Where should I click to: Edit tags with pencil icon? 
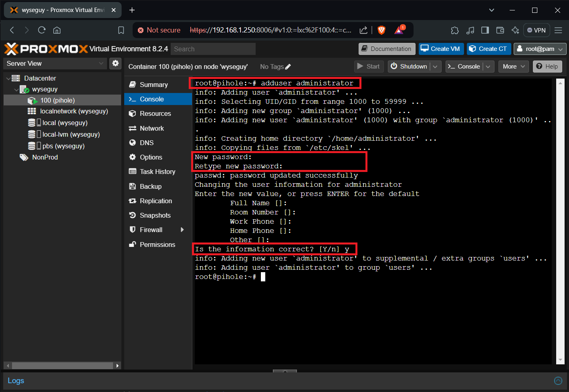[288, 67]
